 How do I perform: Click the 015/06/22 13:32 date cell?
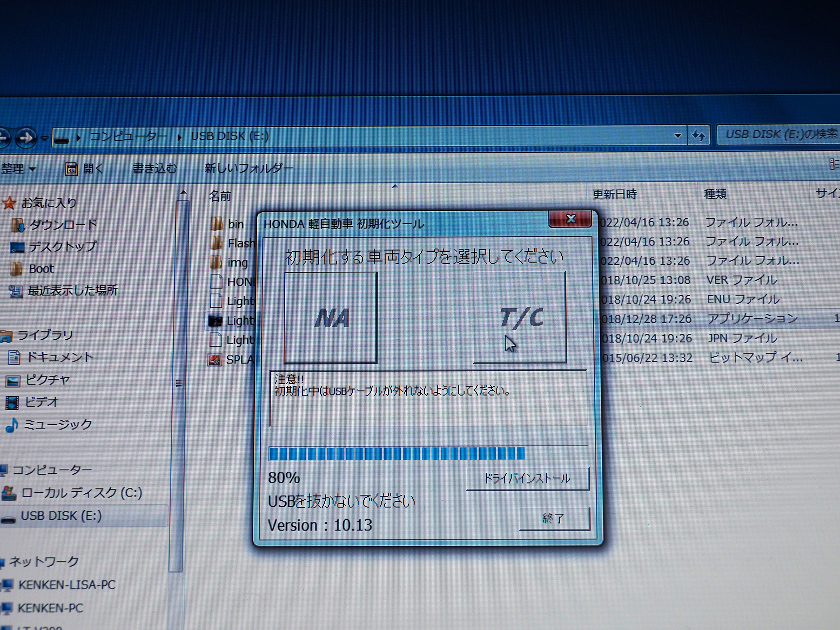point(648,358)
